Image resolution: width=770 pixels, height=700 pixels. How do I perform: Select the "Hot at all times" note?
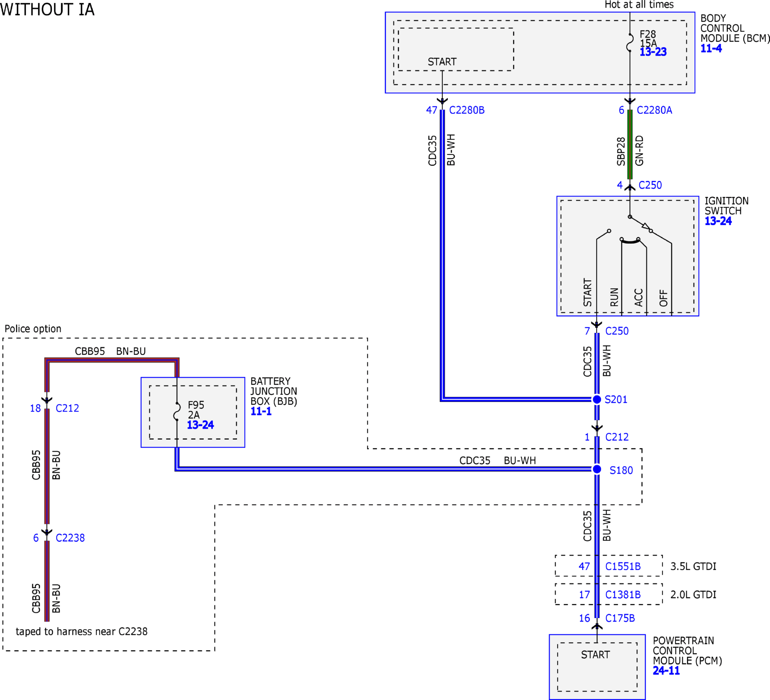(639, 5)
